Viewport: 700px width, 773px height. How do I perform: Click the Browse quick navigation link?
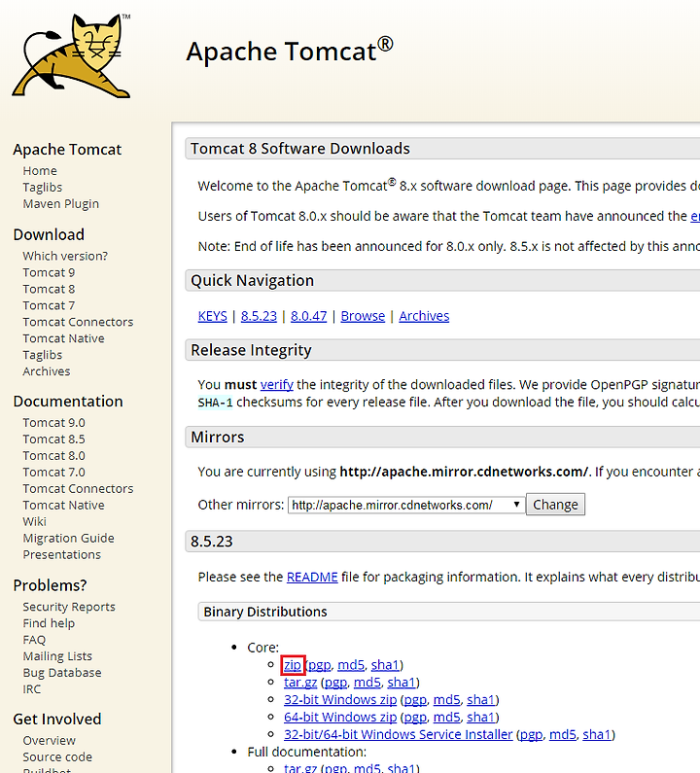pyautogui.click(x=363, y=316)
